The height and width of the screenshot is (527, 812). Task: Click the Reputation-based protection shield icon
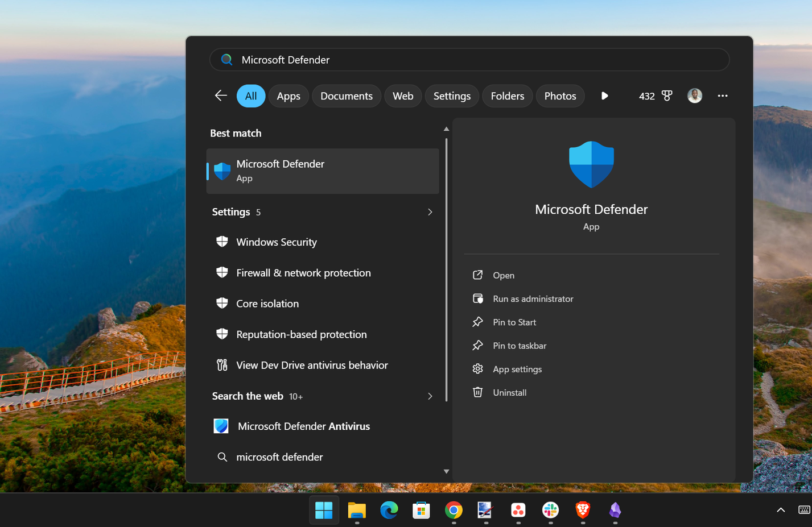tap(222, 334)
